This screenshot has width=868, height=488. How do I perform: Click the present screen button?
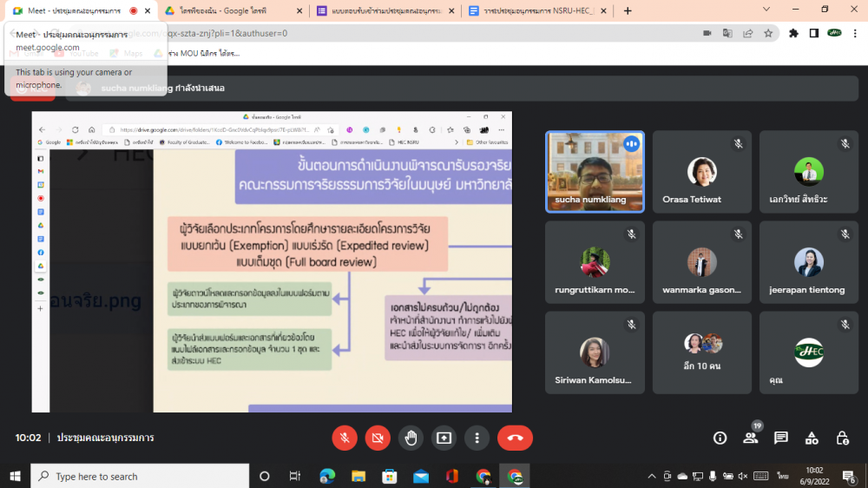point(444,438)
